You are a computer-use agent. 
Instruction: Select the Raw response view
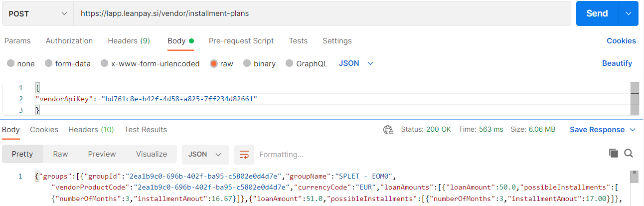(x=60, y=154)
